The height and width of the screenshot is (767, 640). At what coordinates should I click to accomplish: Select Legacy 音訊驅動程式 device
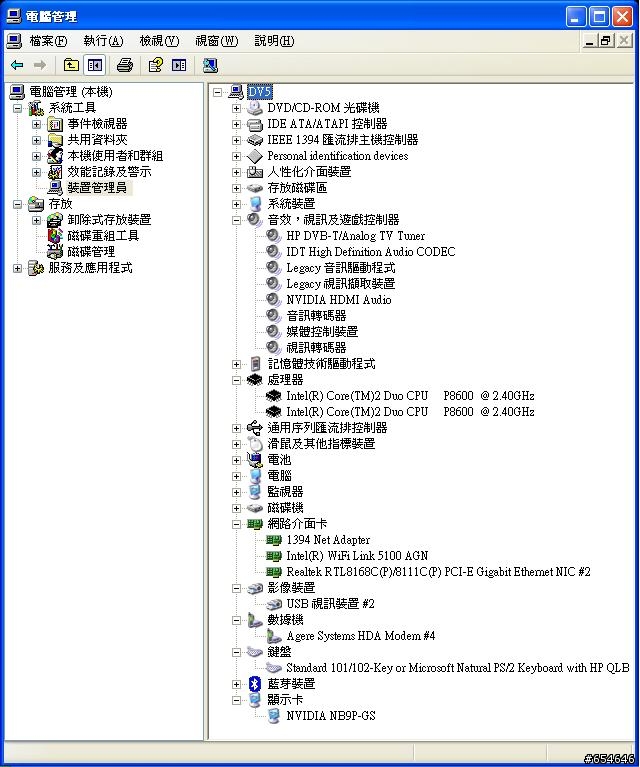[341, 268]
